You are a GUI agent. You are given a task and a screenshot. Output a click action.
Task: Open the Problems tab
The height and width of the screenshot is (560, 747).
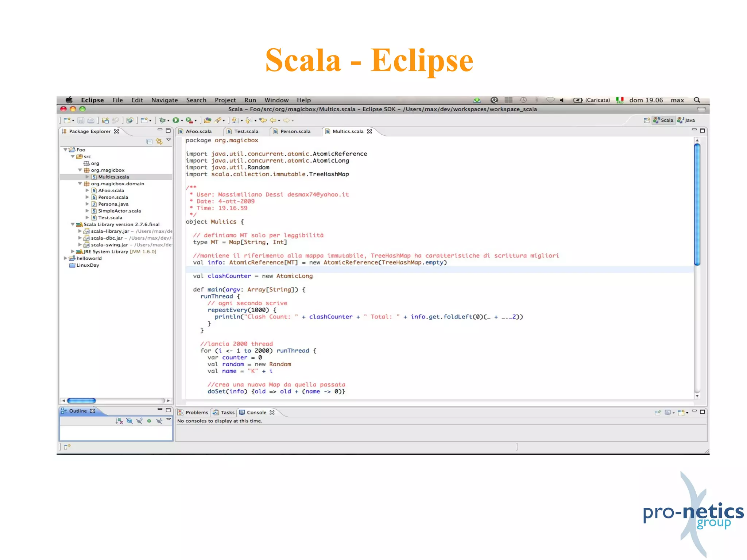pos(193,413)
